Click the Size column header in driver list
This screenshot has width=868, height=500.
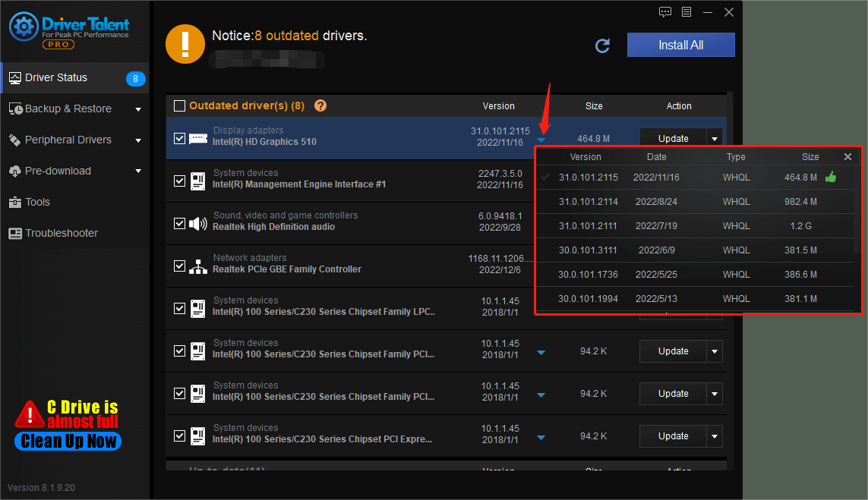tap(594, 106)
